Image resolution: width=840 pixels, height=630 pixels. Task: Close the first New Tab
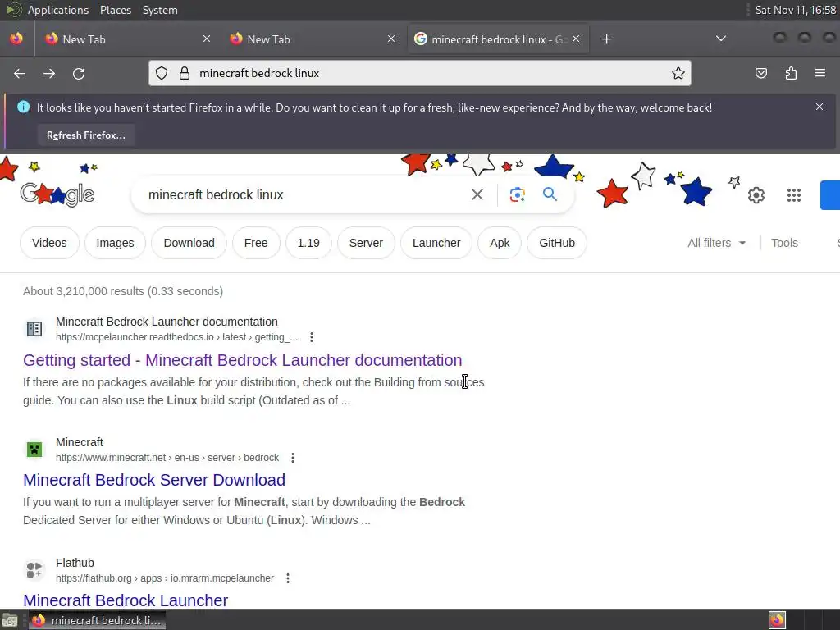tap(207, 39)
